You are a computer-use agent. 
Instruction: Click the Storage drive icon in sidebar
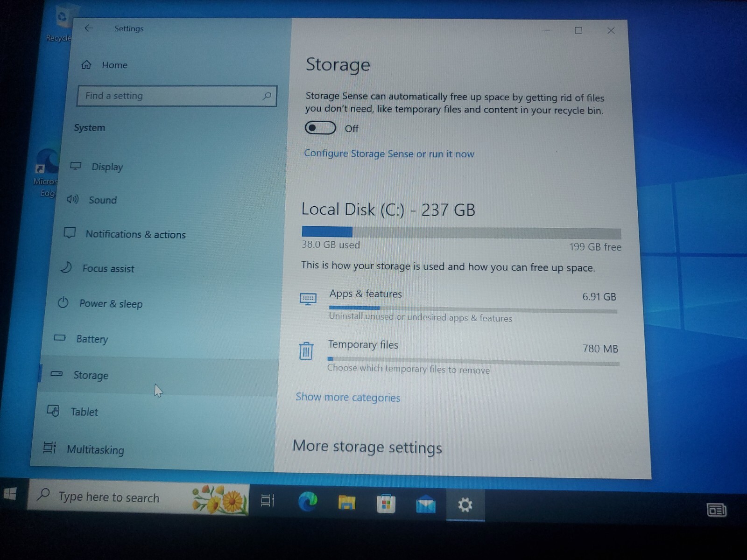(56, 373)
